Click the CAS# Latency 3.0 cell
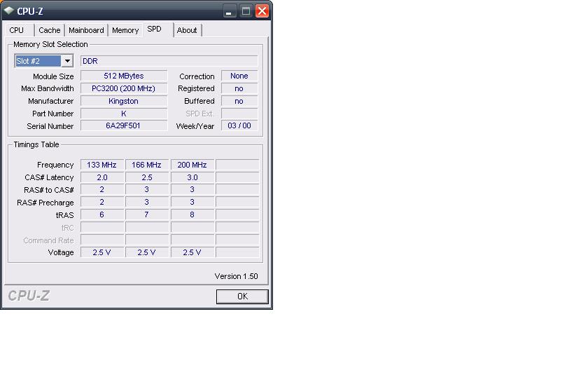588x368 pixels. [192, 177]
